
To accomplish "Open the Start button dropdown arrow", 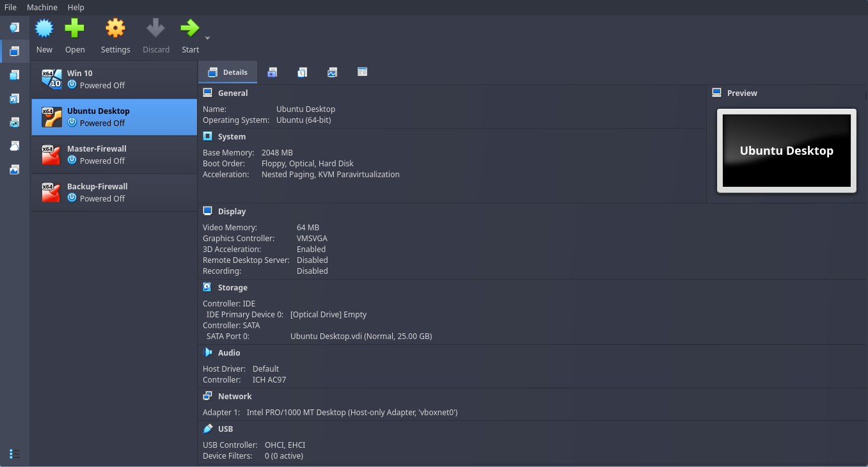I will click(x=207, y=38).
